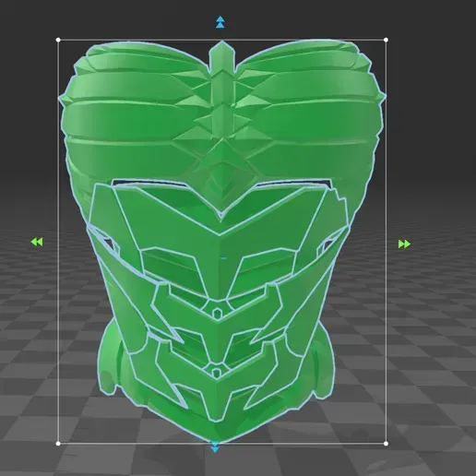Click the green left double-arrow handle
Screen dimensions: 476x476
(37, 242)
